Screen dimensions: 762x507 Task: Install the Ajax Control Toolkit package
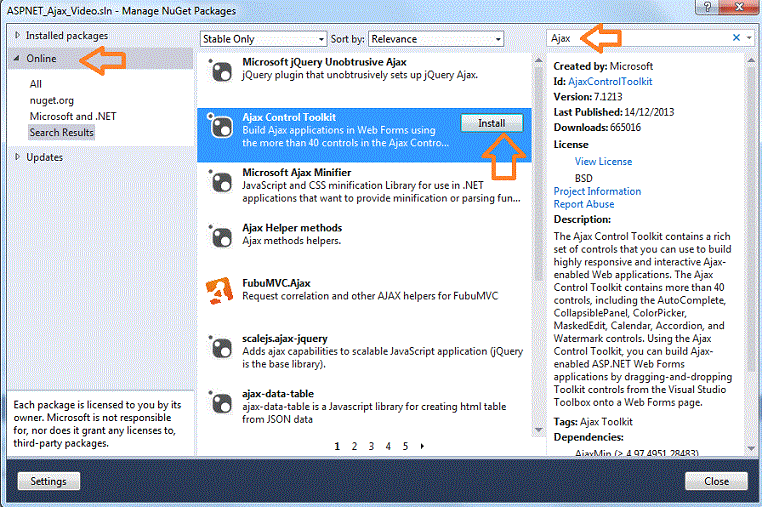point(491,123)
